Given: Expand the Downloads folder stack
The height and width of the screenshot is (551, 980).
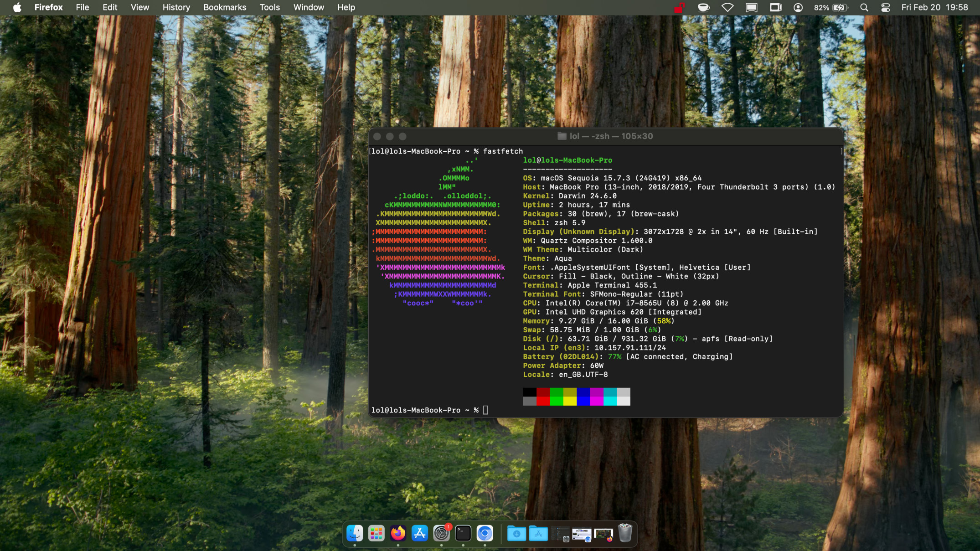Looking at the screenshot, I should 516,533.
